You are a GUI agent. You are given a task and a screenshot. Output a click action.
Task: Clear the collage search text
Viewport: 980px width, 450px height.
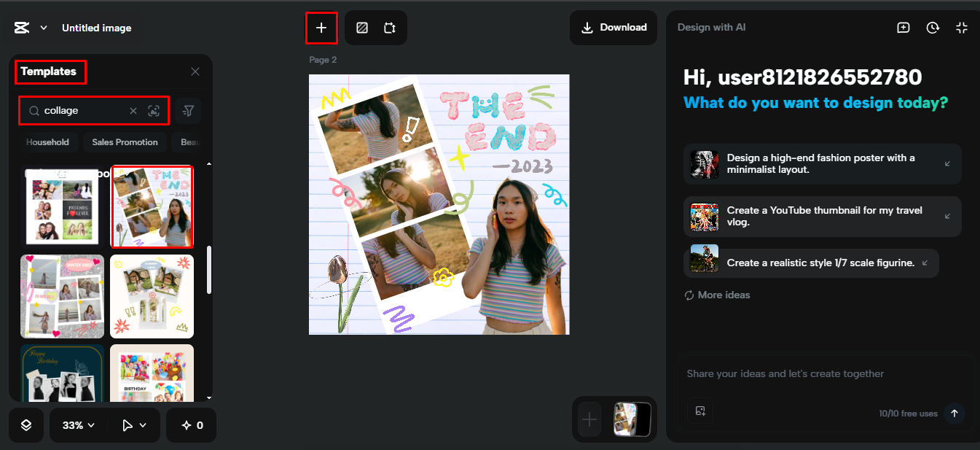click(133, 110)
